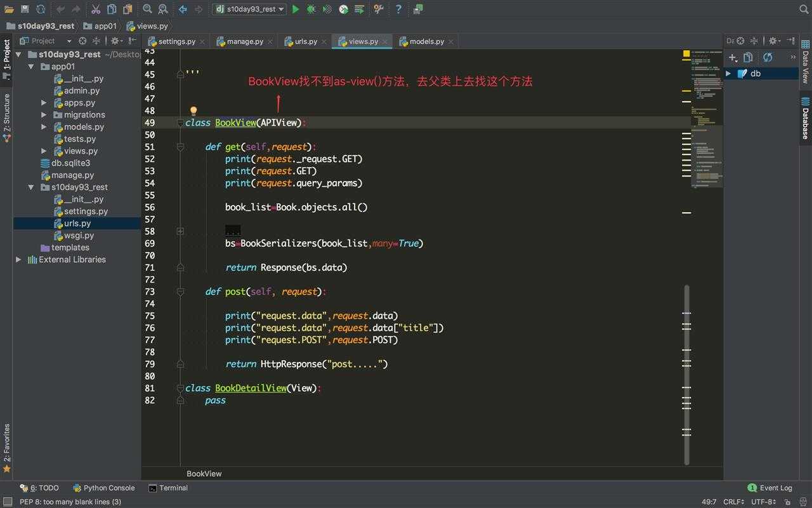The image size is (812, 508).
Task: Click the Run with Coverage icon
Action: 327,9
